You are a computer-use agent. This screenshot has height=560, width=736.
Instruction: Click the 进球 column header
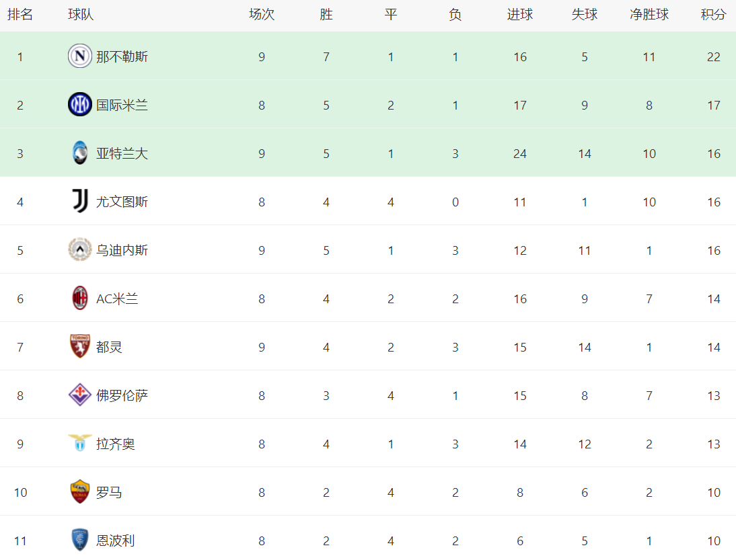point(519,15)
